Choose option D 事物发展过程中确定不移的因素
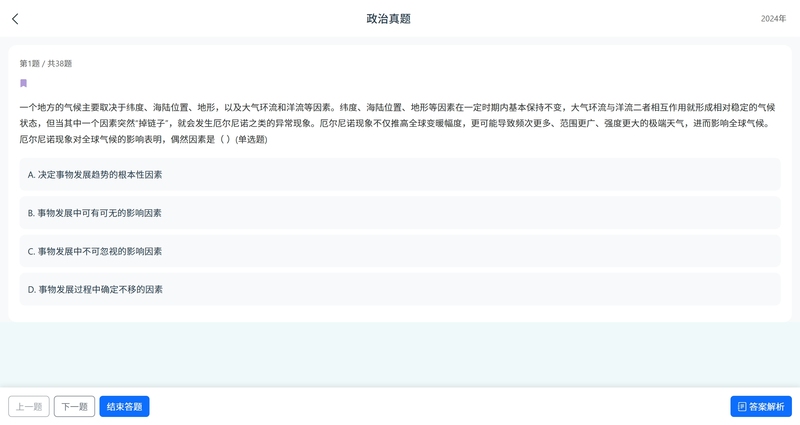The width and height of the screenshot is (800, 425). pos(400,289)
